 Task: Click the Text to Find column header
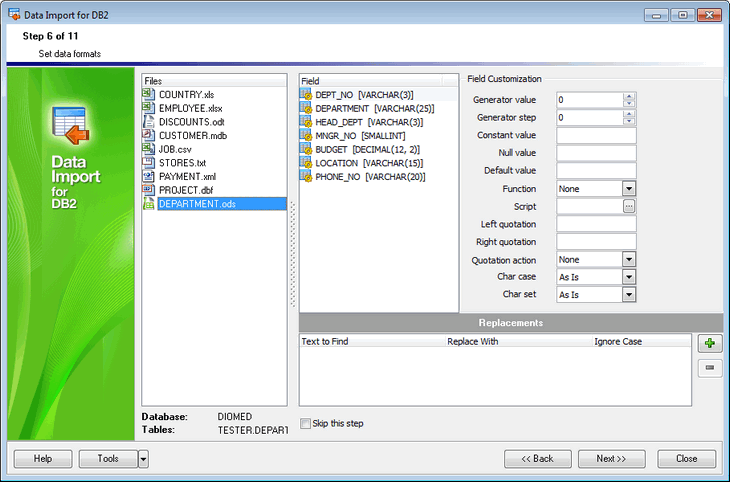[x=372, y=341]
